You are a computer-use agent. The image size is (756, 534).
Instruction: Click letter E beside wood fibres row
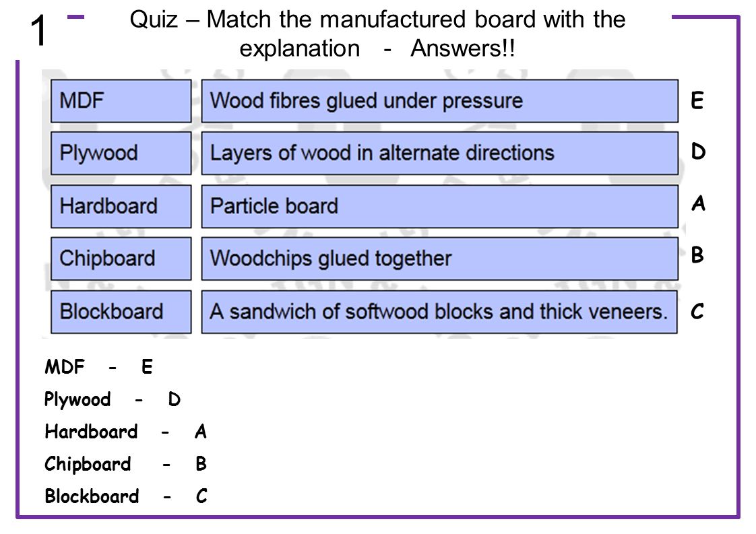pyautogui.click(x=697, y=100)
